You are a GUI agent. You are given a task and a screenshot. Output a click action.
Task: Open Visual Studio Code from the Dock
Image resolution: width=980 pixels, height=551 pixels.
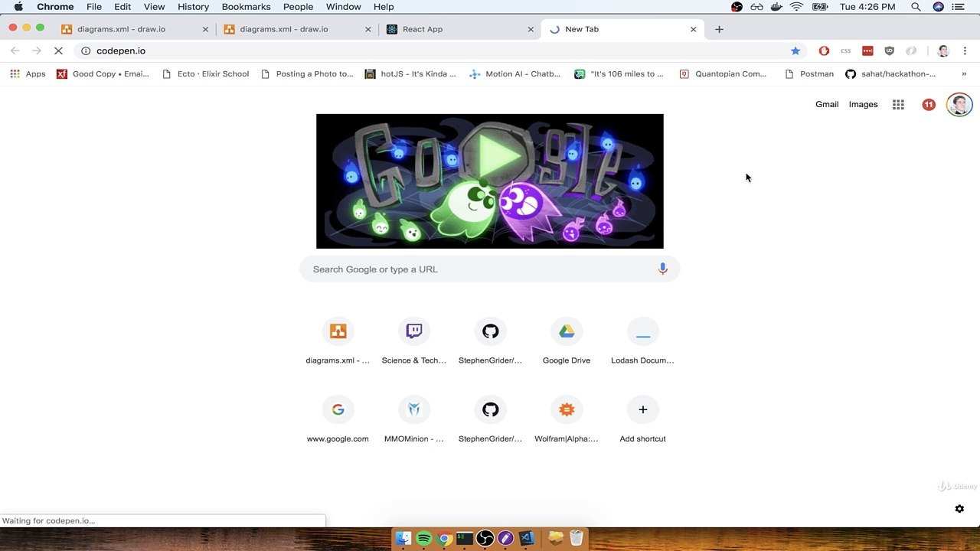pyautogui.click(x=526, y=539)
